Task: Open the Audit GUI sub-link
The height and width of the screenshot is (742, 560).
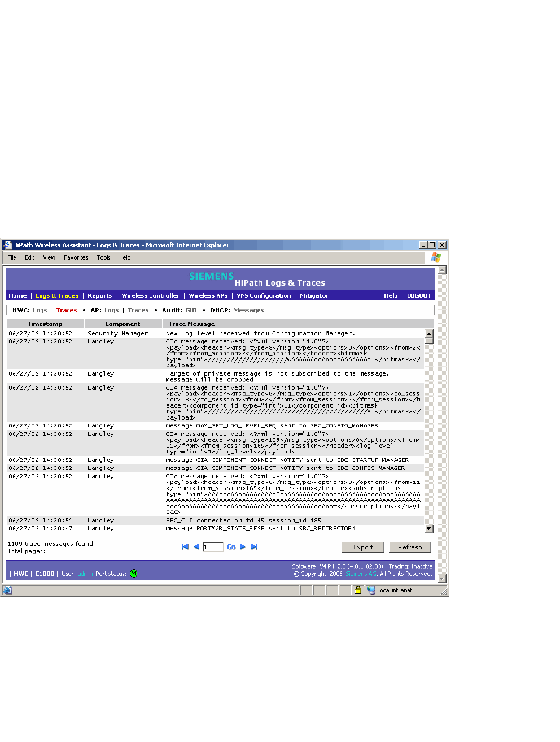Action: [x=191, y=311]
